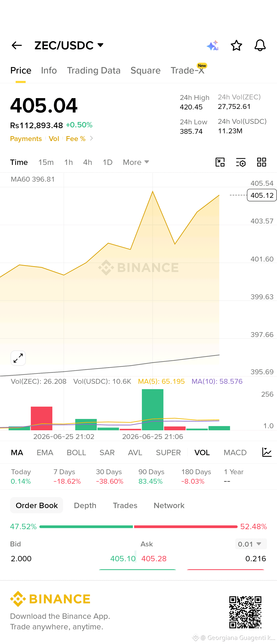Image resolution: width=277 pixels, height=644 pixels.
Task: Open indicator chart icon beside MACD
Action: coord(267,452)
